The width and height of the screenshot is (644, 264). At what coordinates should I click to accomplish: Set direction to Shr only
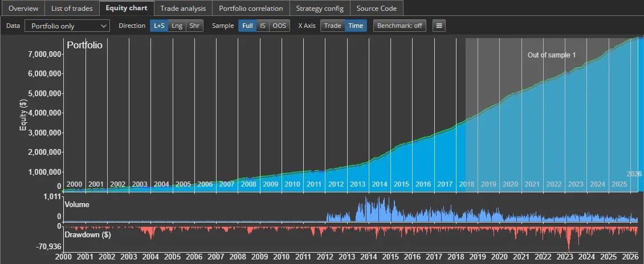pyautogui.click(x=195, y=26)
